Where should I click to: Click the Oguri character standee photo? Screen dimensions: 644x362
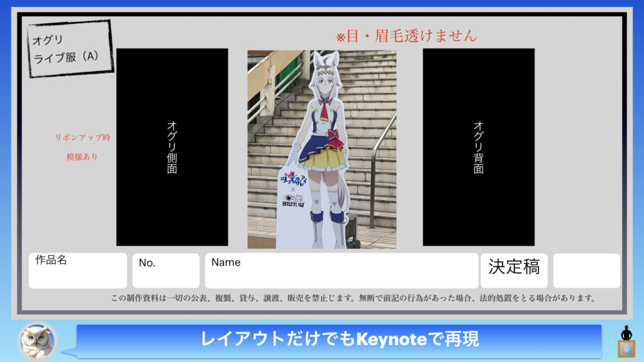[321, 150]
